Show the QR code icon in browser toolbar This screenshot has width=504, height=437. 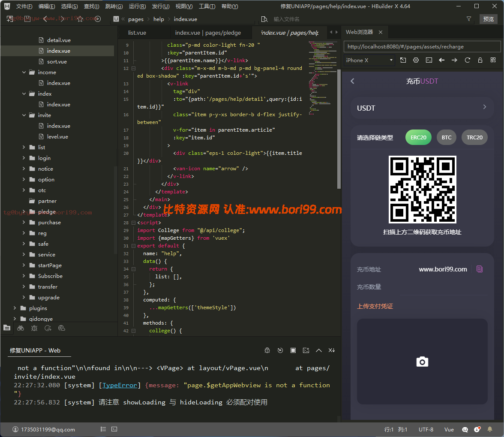click(493, 60)
